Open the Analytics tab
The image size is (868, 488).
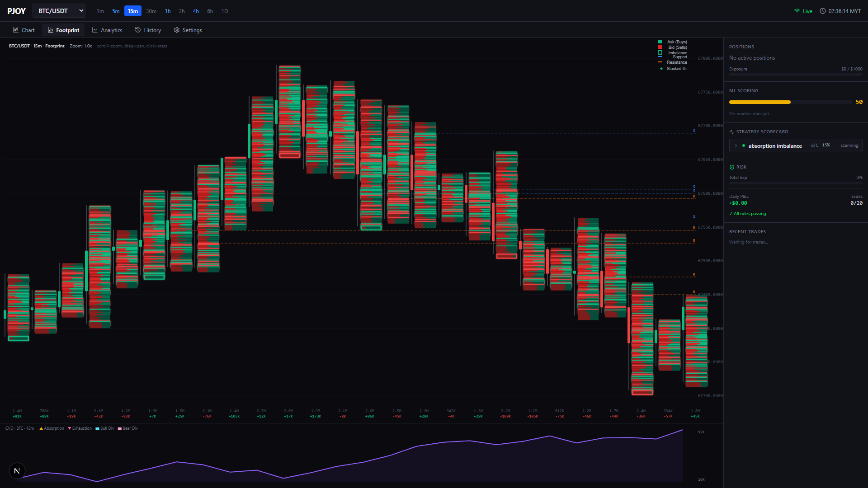point(107,30)
